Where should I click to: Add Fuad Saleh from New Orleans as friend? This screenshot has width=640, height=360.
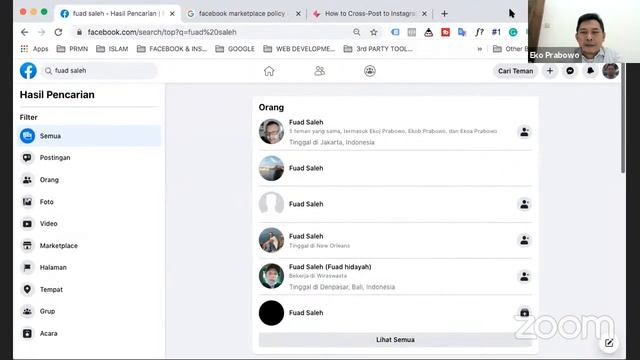[x=524, y=240]
